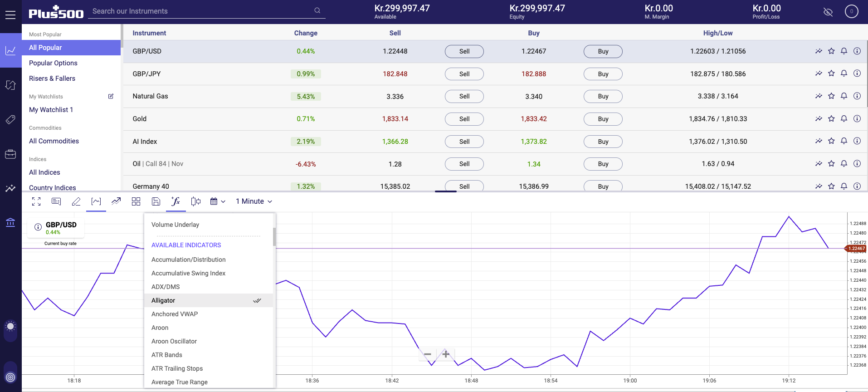Image resolution: width=868 pixels, height=392 pixels.
Task: Toggle the light/dark theme switch
Action: click(10, 331)
